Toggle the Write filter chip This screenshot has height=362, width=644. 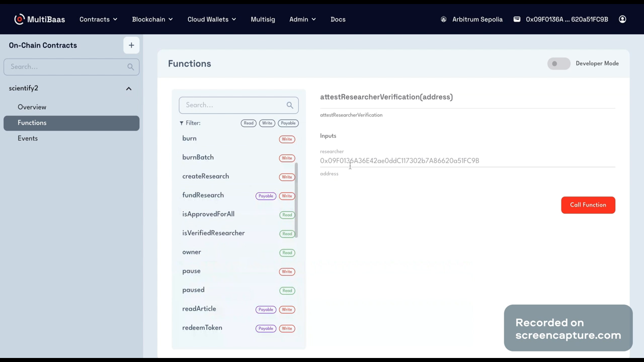click(267, 123)
